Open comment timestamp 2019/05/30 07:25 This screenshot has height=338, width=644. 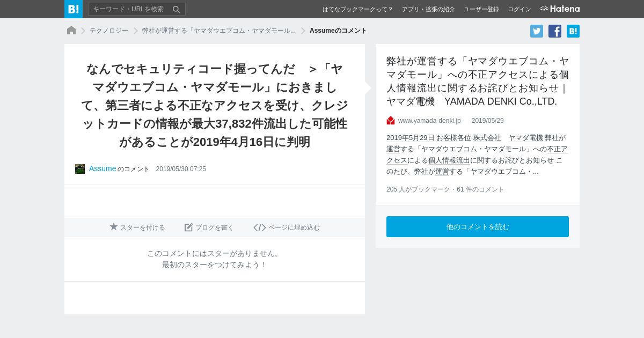click(x=181, y=169)
